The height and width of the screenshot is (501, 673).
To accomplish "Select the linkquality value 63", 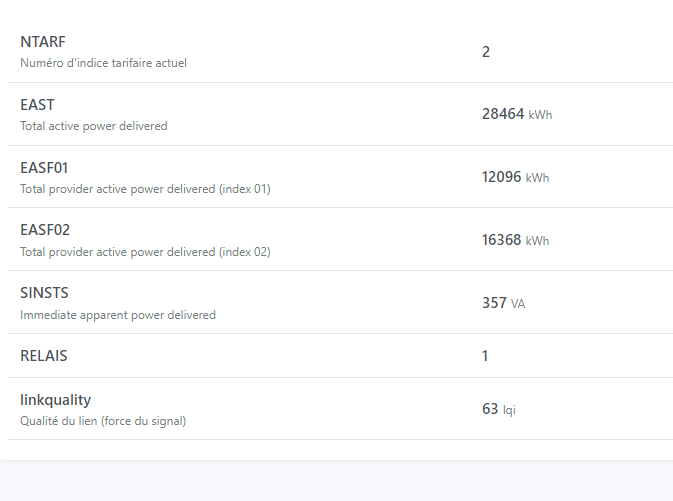I will click(490, 409).
